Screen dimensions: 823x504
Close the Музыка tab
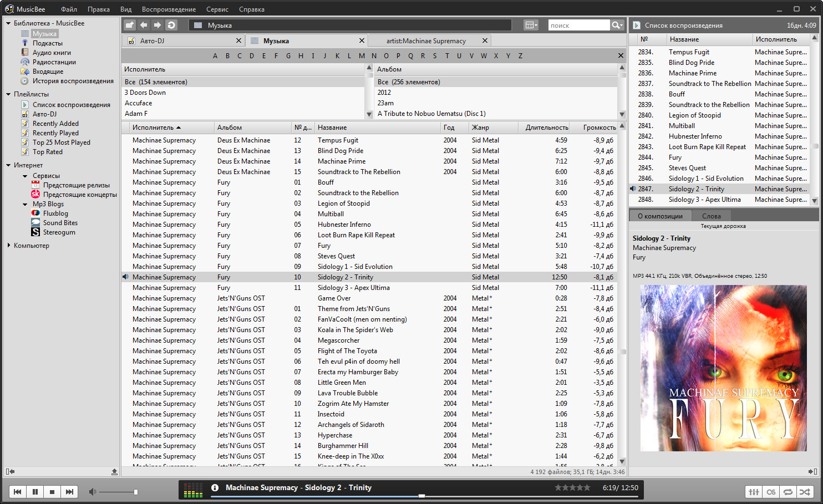click(362, 40)
